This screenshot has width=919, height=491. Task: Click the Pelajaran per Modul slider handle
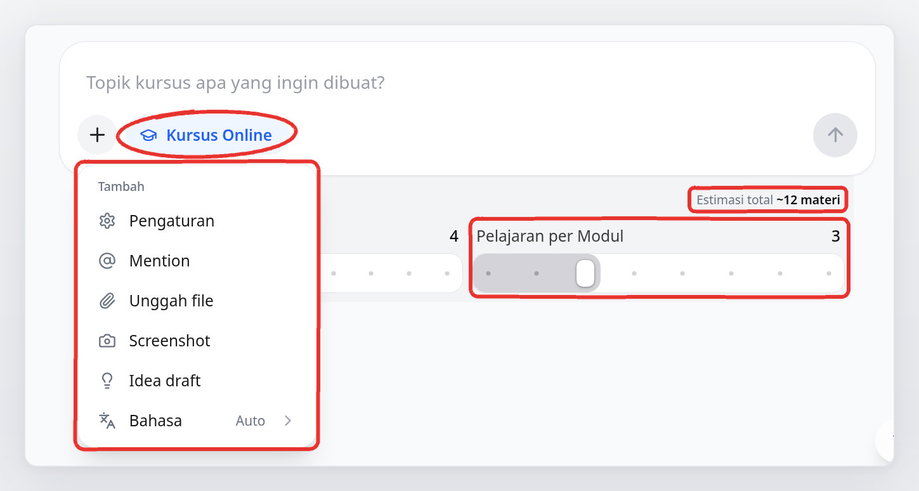[x=585, y=273]
